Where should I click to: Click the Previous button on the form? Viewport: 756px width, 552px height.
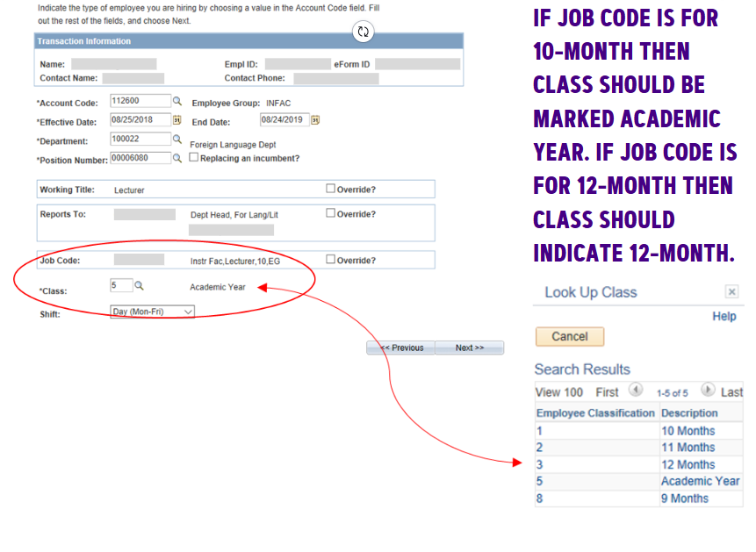(x=400, y=347)
